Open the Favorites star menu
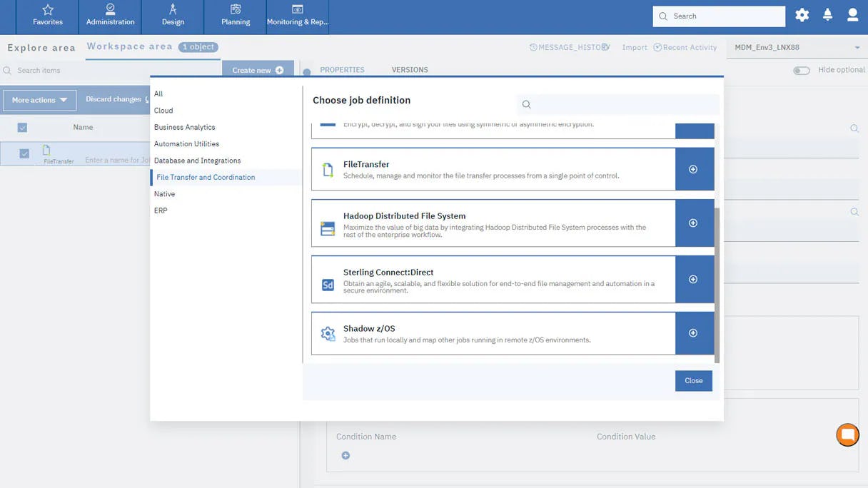The height and width of the screenshot is (488, 868). point(46,16)
